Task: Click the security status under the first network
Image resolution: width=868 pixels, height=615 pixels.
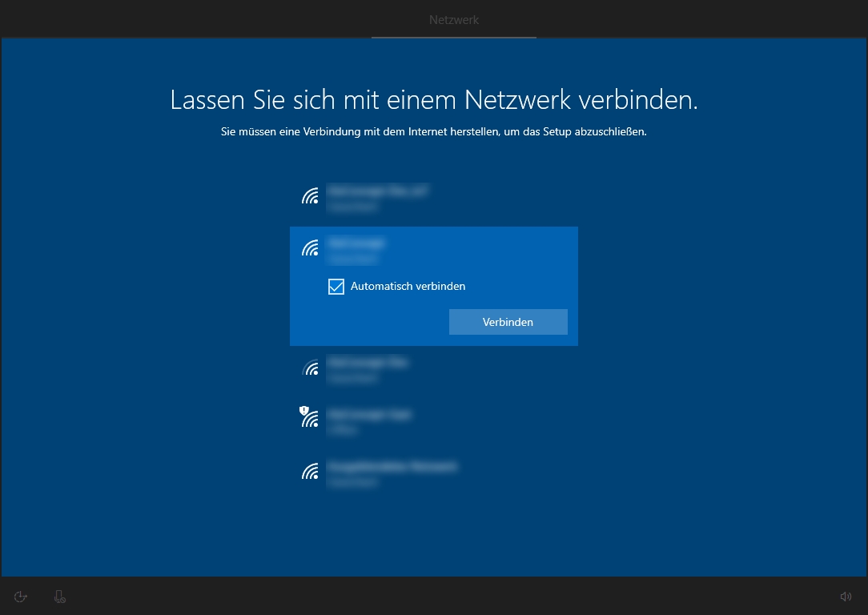Action: tap(352, 207)
